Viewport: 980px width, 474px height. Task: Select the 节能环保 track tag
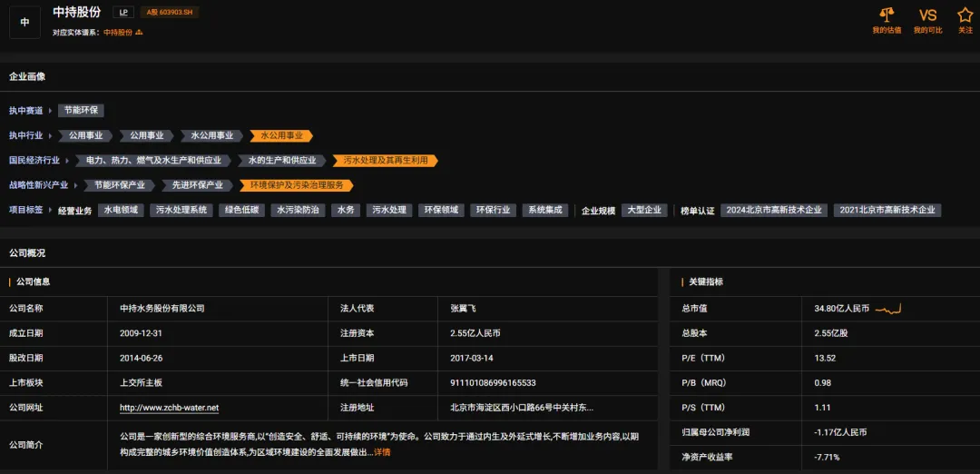point(82,111)
